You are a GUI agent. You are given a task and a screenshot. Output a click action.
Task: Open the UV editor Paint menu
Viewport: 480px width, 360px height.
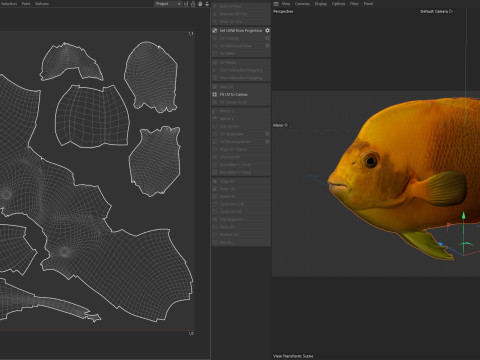pyautogui.click(x=26, y=4)
